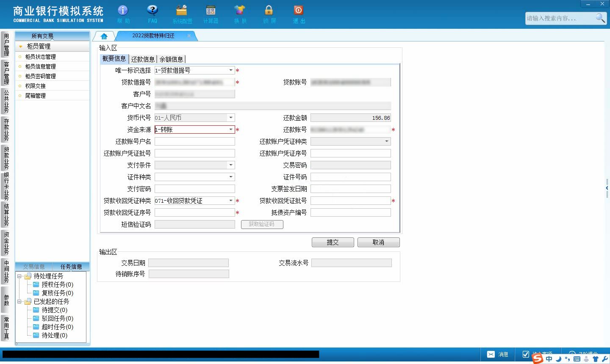The height and width of the screenshot is (364, 610).
Task: Toggle Sogou Chinese/English 中 mode
Action: point(549,358)
